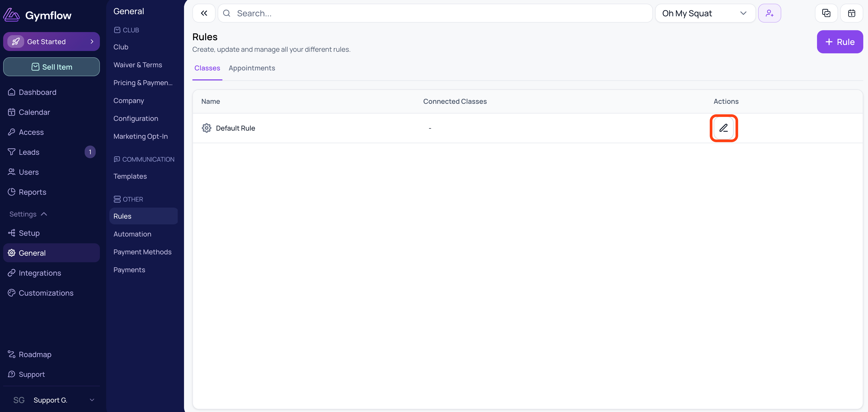The image size is (868, 412).
Task: Click the Default Rule gear icon
Action: pos(207,128)
